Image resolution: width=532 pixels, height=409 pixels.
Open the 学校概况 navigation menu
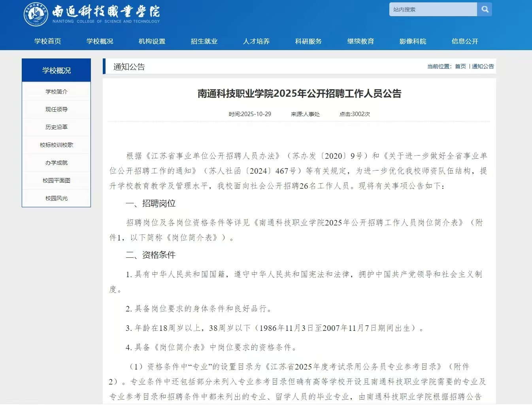pyautogui.click(x=100, y=41)
